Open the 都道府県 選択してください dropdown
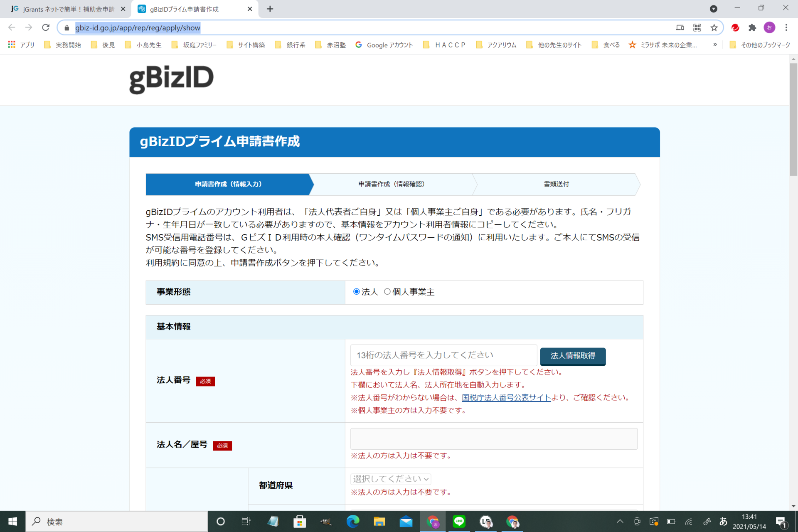The image size is (798, 532). pos(391,479)
